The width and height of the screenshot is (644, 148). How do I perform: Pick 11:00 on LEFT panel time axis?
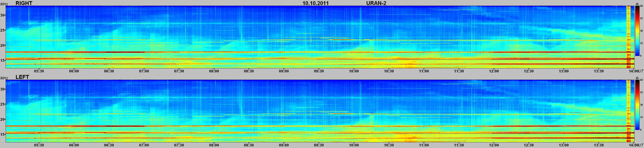tap(424, 145)
